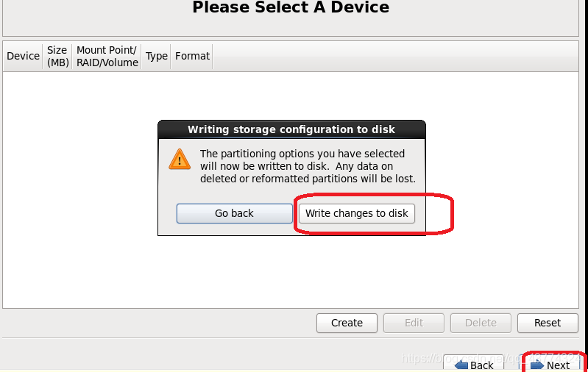Click the Next button with arrow
Image resolution: width=588 pixels, height=372 pixels.
click(550, 364)
